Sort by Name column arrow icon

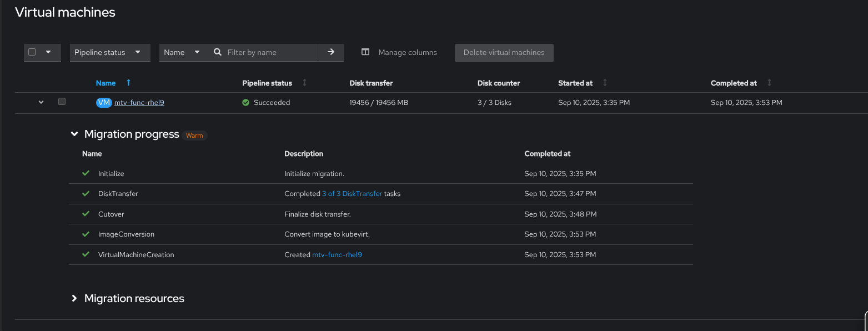(128, 83)
